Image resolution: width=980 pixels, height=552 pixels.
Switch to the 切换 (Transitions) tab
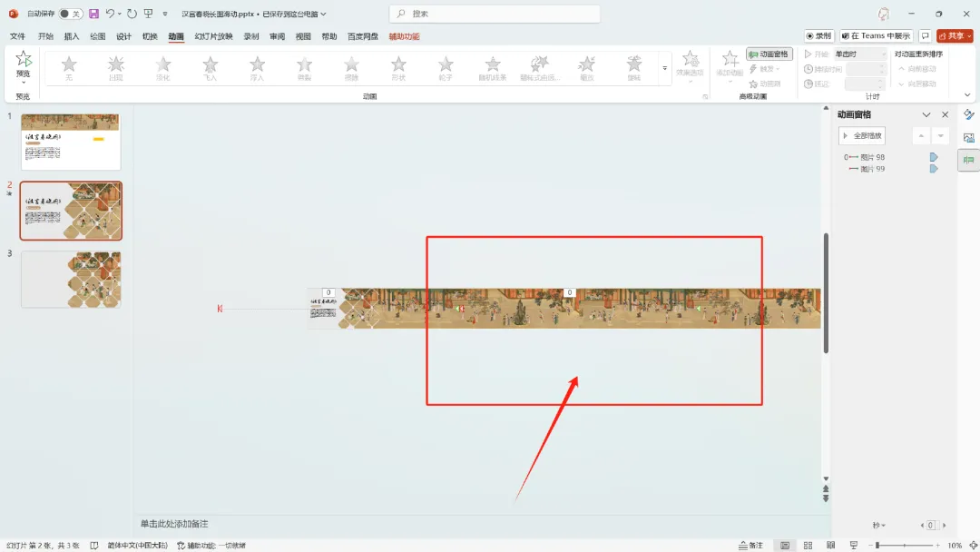pyautogui.click(x=150, y=36)
